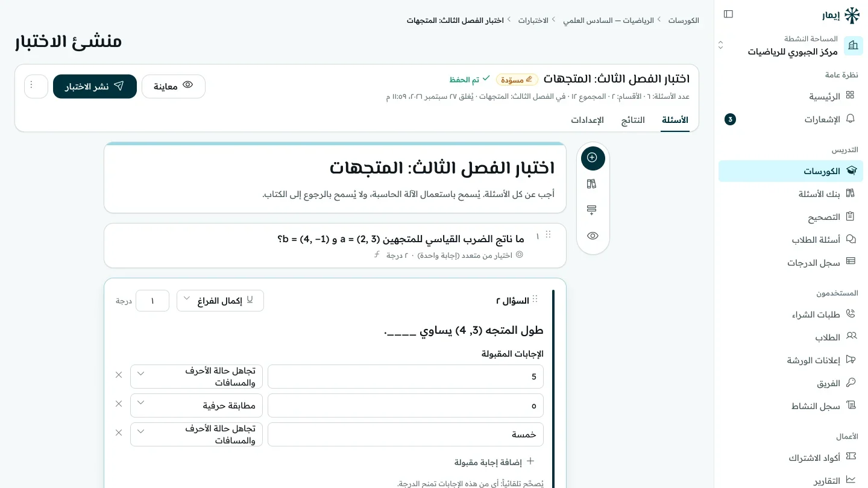Open match mode dropdown for answer 5
Screen dimensions: 868x488
[197, 377]
